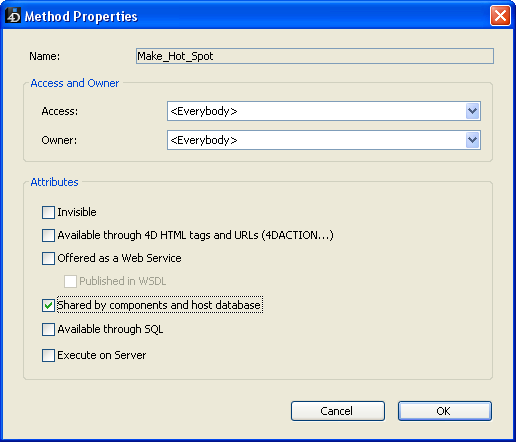516x442 pixels.
Task: Tick the Execute on Server checkbox
Action: [x=48, y=355]
